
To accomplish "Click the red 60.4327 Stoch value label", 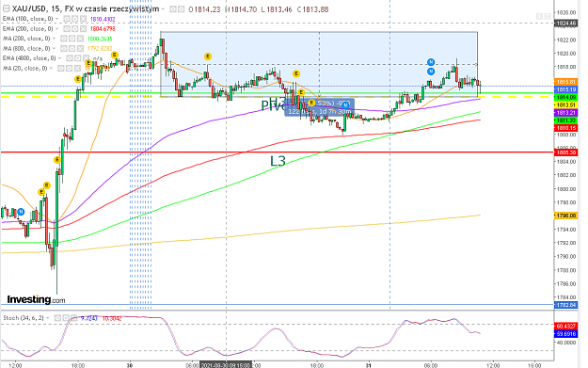I will click(565, 326).
